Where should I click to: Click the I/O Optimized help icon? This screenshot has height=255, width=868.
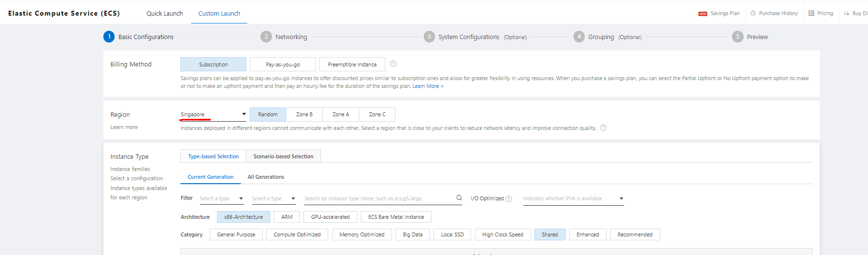[x=509, y=199]
